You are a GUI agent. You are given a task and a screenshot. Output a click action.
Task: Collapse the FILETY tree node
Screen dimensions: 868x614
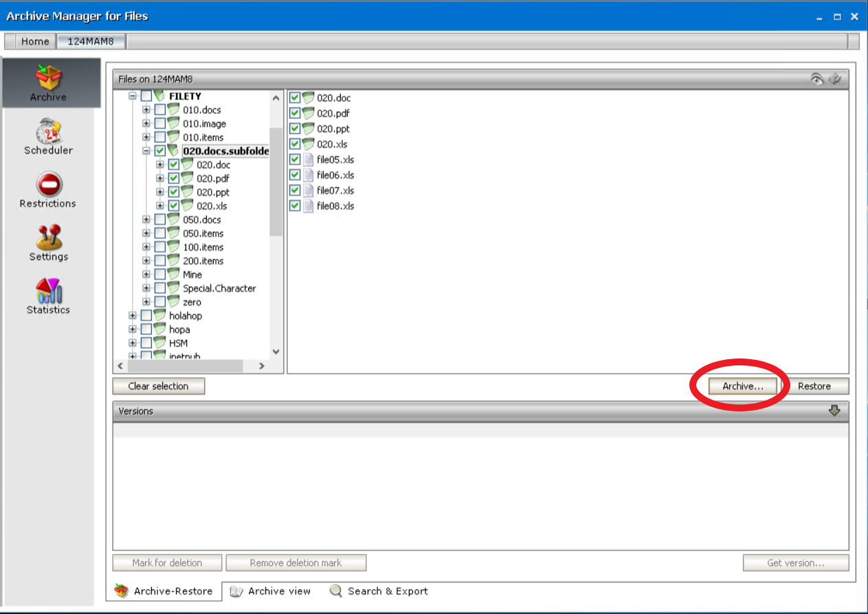point(132,95)
